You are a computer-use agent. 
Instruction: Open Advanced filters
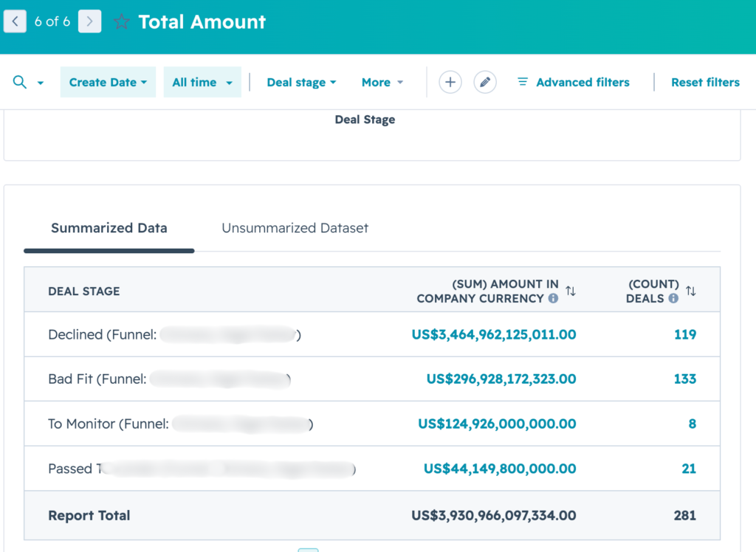(573, 83)
